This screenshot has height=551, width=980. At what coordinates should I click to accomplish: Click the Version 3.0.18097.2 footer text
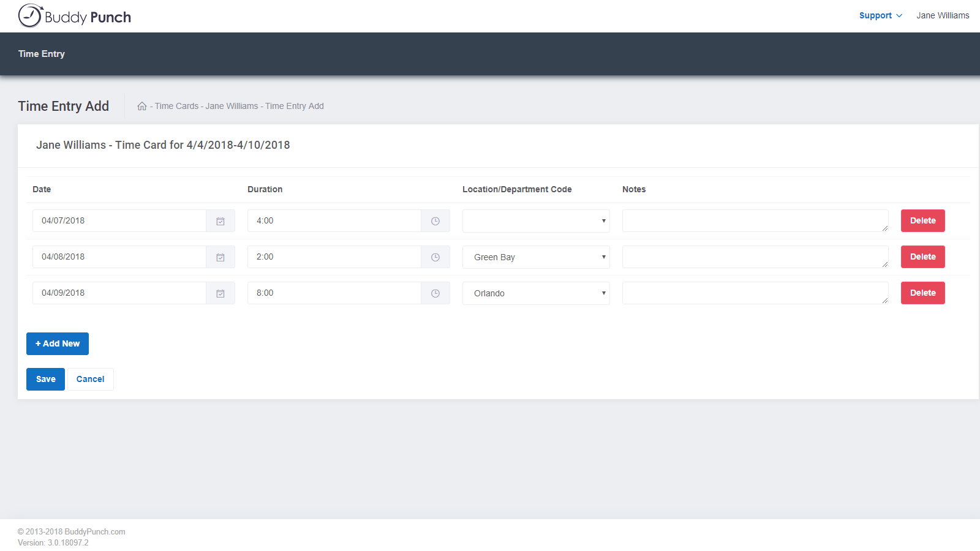53,542
